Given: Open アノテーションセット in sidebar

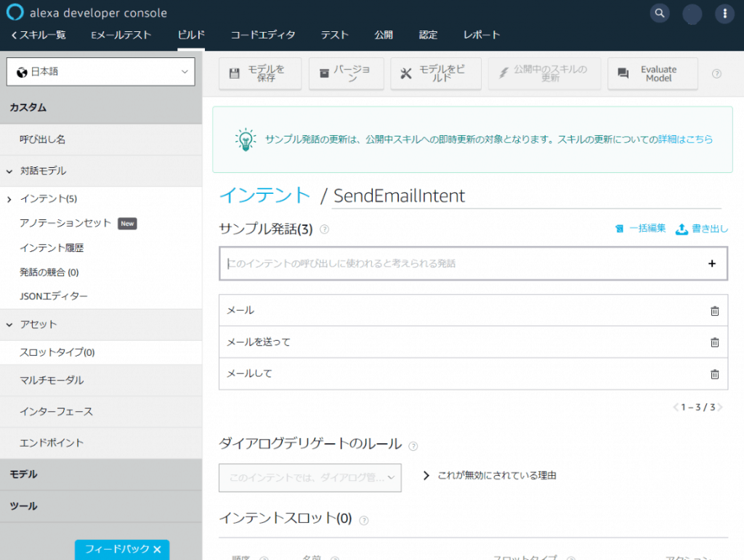Looking at the screenshot, I should [65, 223].
